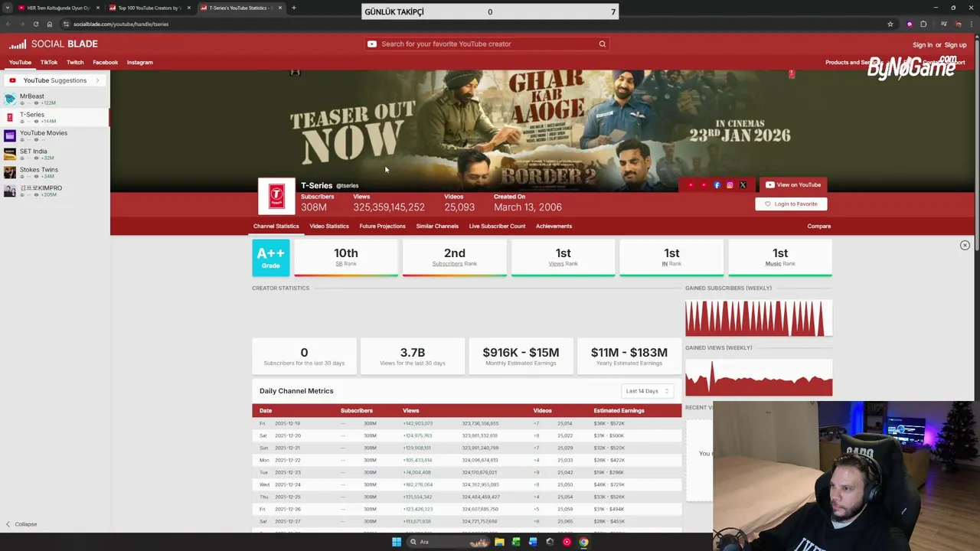The image size is (980, 551).
Task: Switch to the TikTok platform tab
Action: [x=49, y=62]
